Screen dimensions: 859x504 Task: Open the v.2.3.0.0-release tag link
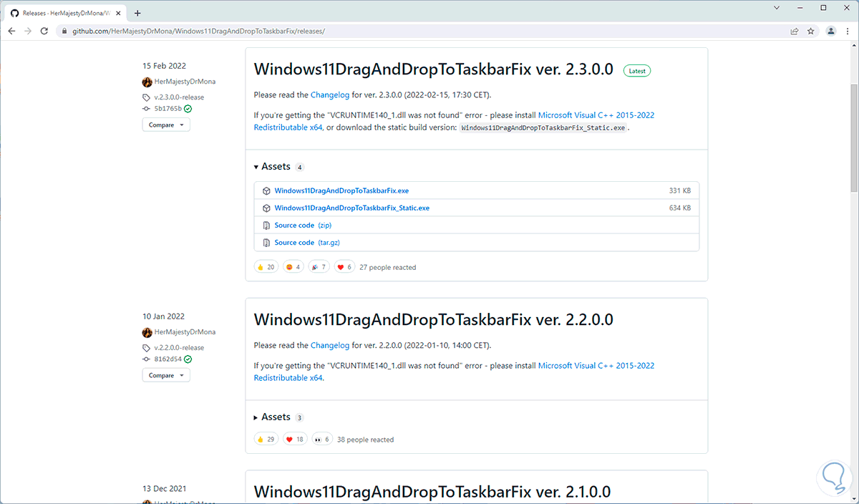pyautogui.click(x=178, y=97)
